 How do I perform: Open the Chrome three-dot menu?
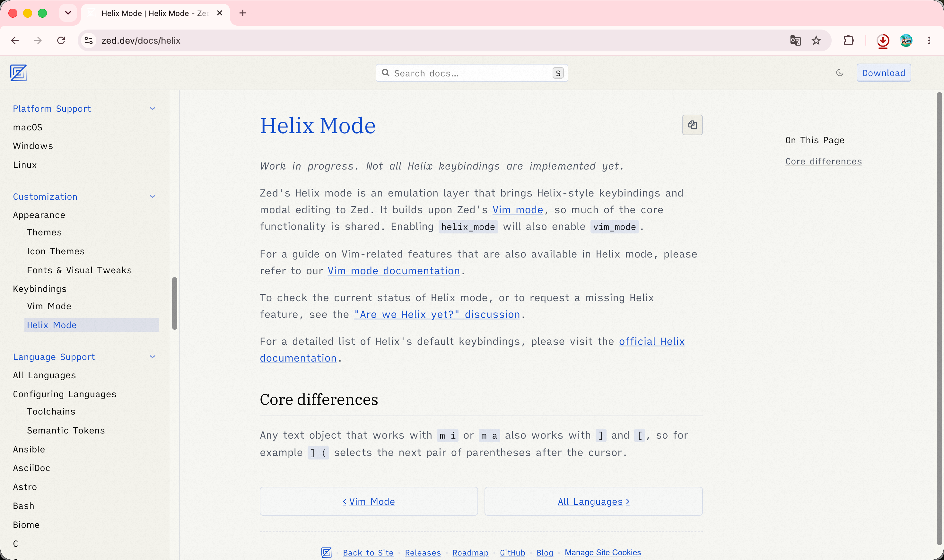[x=929, y=40]
